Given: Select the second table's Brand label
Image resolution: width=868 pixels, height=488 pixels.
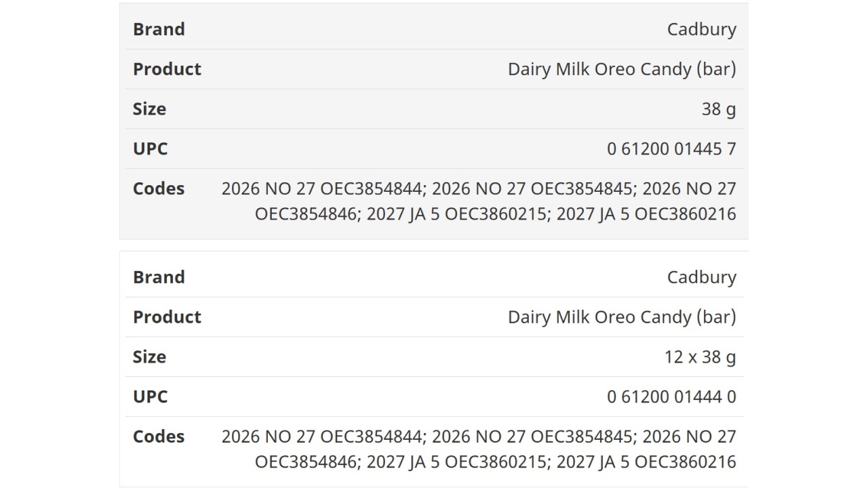Looking at the screenshot, I should pyautogui.click(x=159, y=277).
